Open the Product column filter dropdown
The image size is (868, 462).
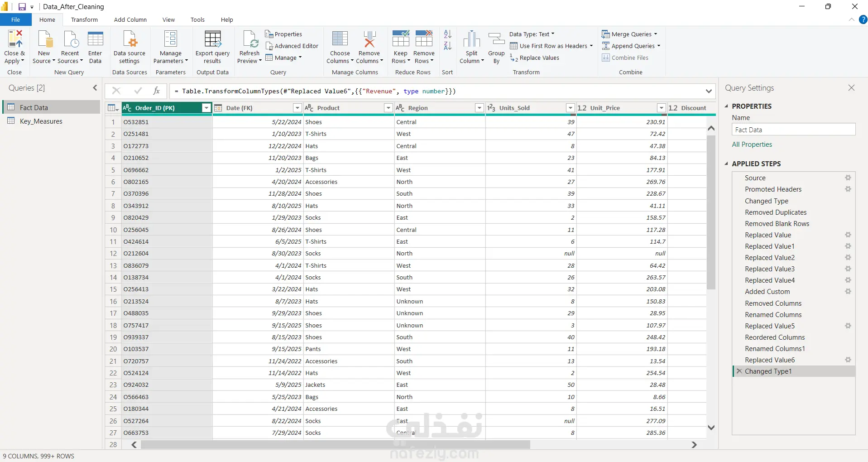click(388, 108)
